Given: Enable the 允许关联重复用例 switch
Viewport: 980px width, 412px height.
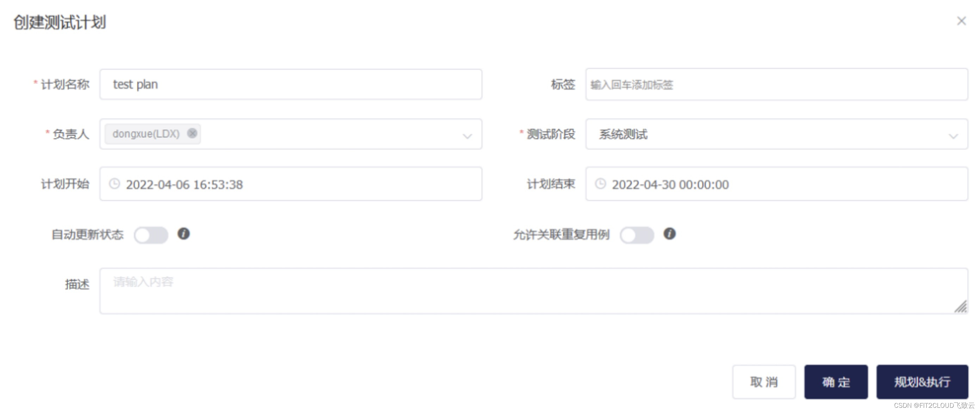Looking at the screenshot, I should coord(637,235).
